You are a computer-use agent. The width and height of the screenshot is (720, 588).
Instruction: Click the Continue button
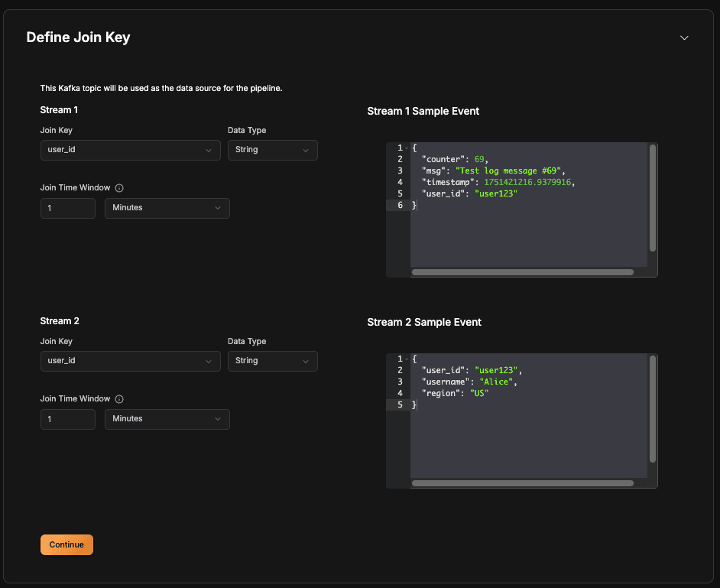tap(66, 544)
